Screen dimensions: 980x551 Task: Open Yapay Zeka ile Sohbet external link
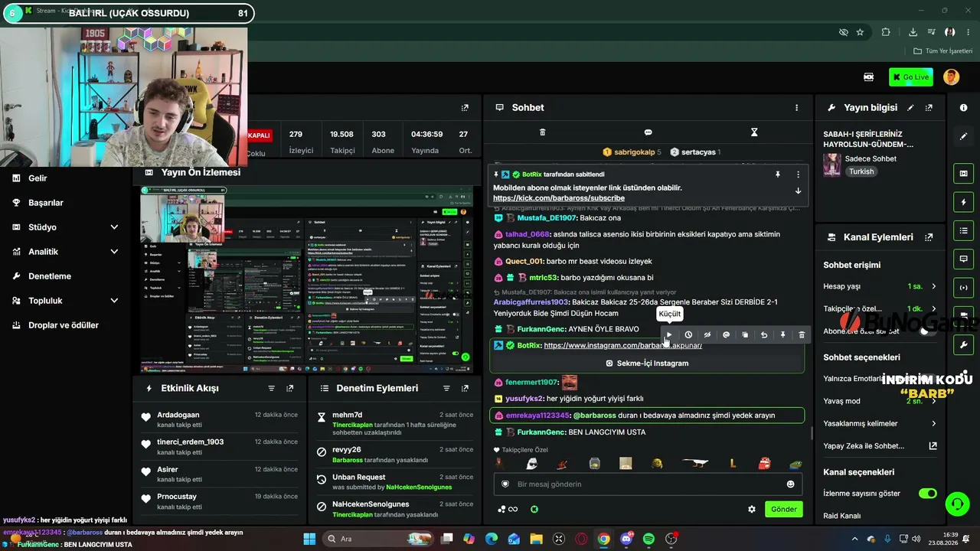[933, 445]
